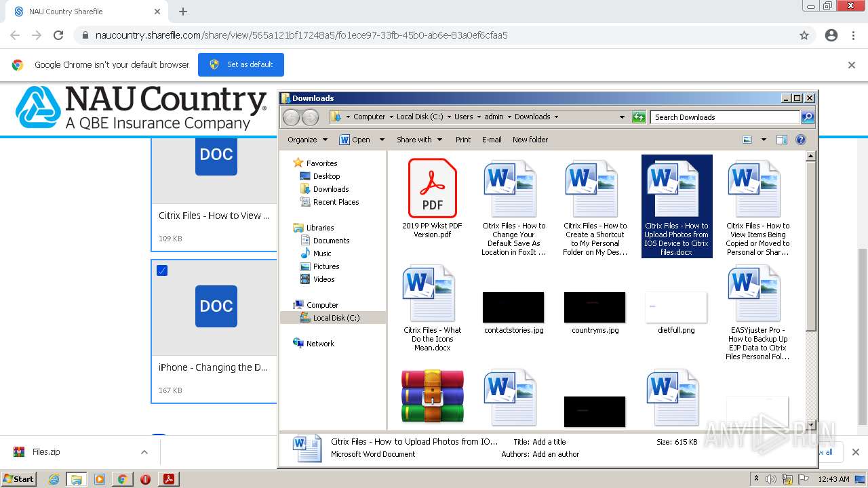Toggle the preview pane icon

(782, 140)
